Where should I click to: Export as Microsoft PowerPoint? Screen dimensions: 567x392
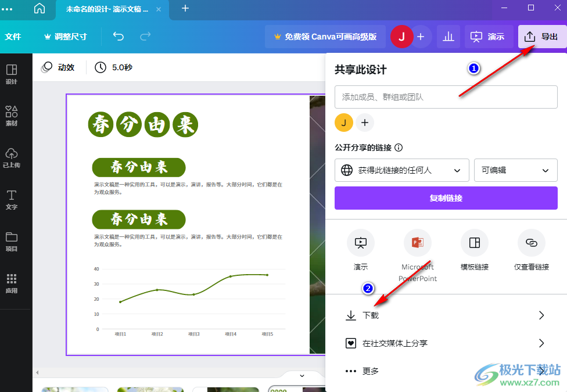418,243
